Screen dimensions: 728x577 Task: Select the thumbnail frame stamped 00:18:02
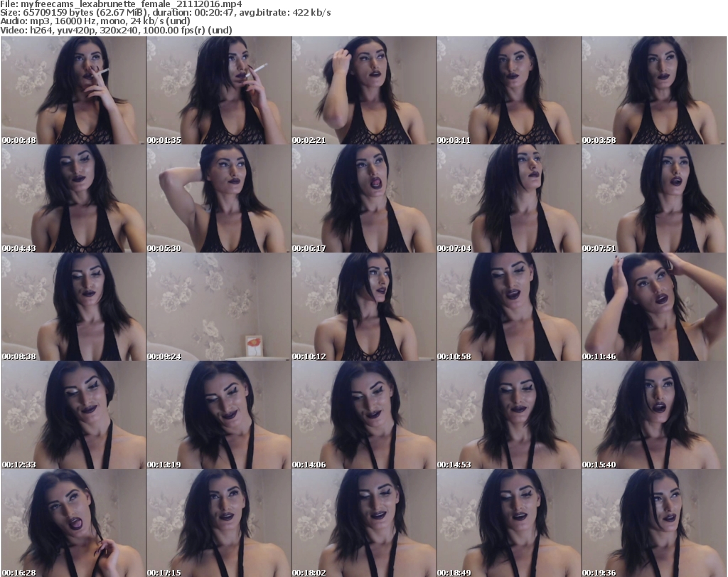click(x=364, y=523)
